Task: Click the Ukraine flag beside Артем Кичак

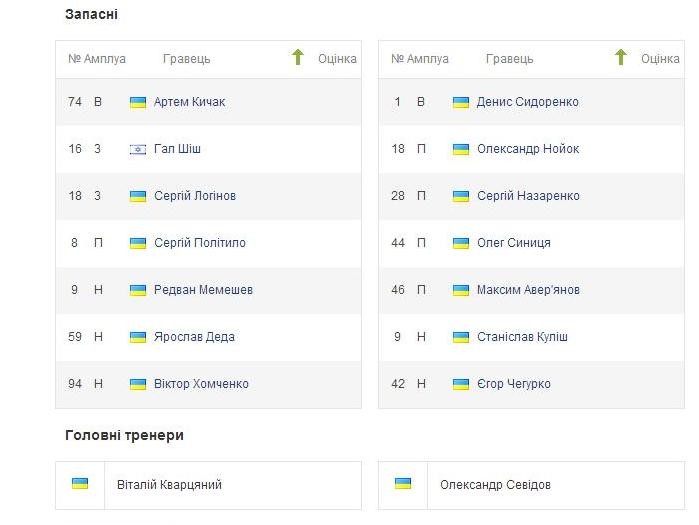Action: point(138,103)
